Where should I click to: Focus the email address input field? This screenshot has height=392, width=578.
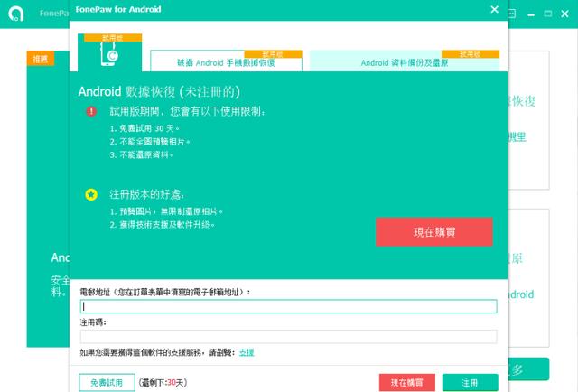[x=288, y=306]
